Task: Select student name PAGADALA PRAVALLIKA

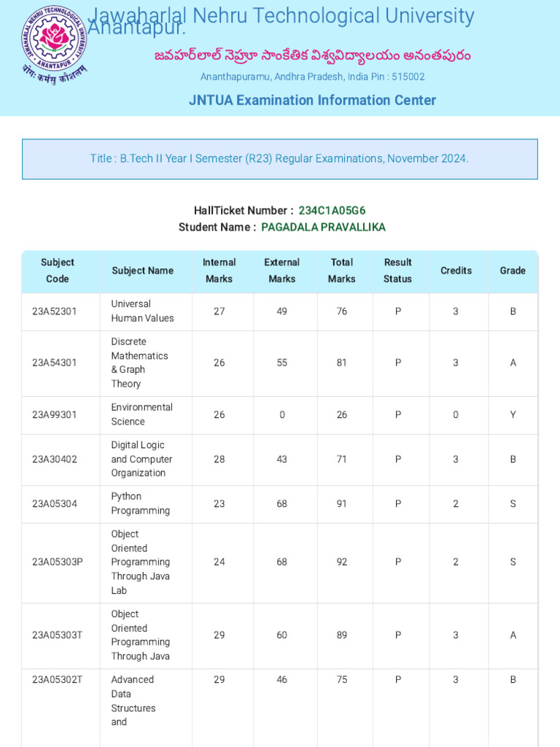Action: tap(323, 228)
